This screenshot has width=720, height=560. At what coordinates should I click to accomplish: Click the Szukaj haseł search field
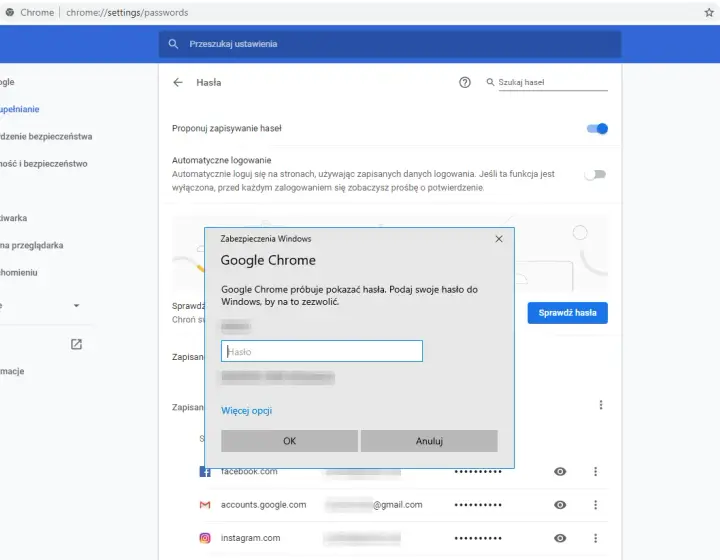click(x=553, y=83)
